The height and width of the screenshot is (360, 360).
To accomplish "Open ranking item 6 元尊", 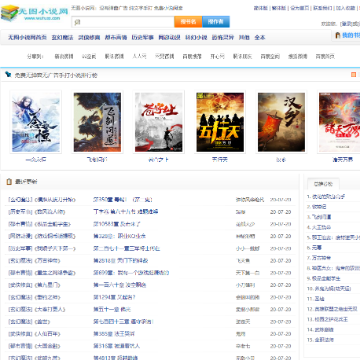I will pos(317,248).
